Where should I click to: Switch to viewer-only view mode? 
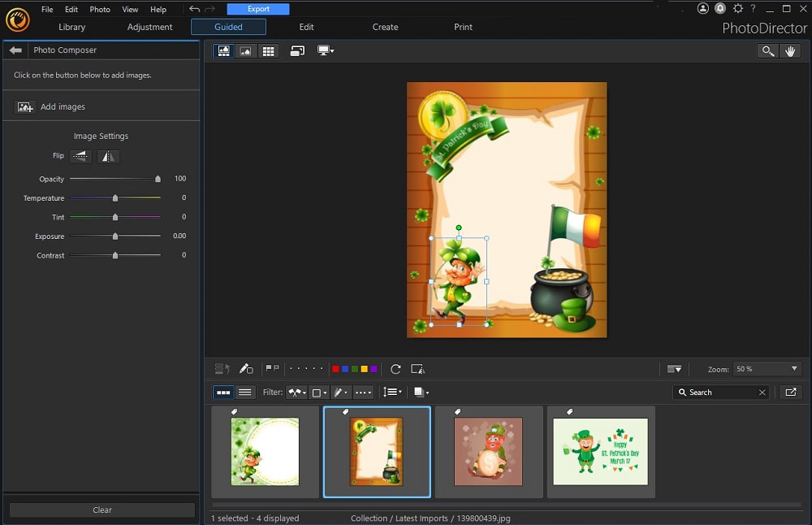pyautogui.click(x=246, y=50)
